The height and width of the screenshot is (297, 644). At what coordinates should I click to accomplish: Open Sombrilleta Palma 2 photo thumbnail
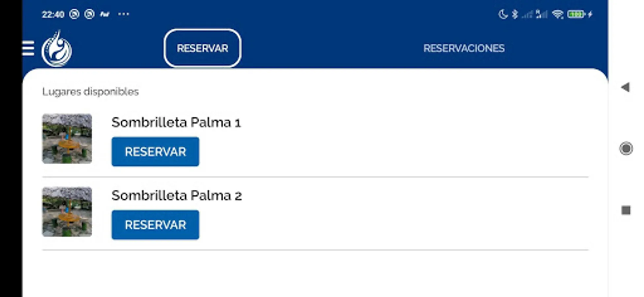pos(67,212)
